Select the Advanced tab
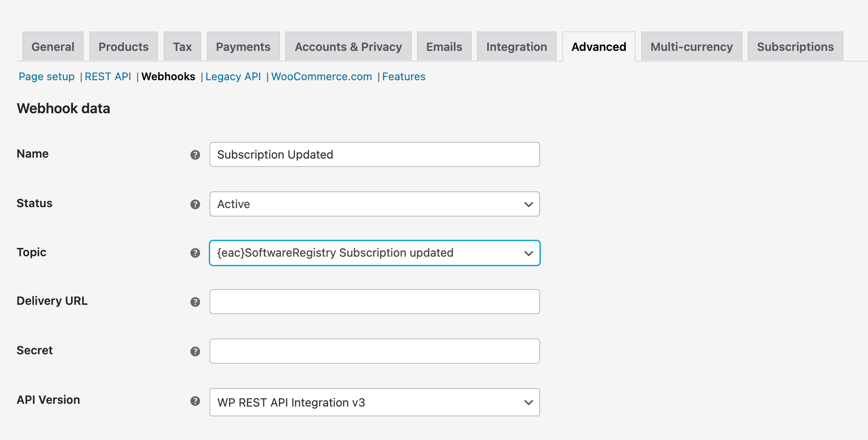The height and width of the screenshot is (440, 868). click(599, 46)
